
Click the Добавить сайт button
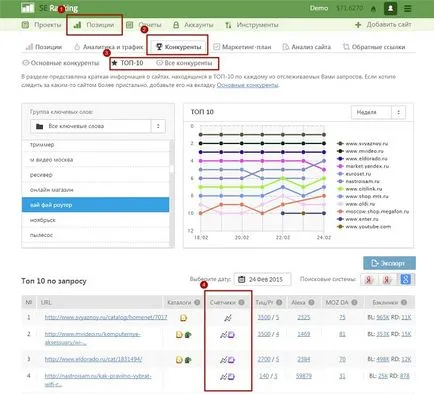pyautogui.click(x=383, y=25)
